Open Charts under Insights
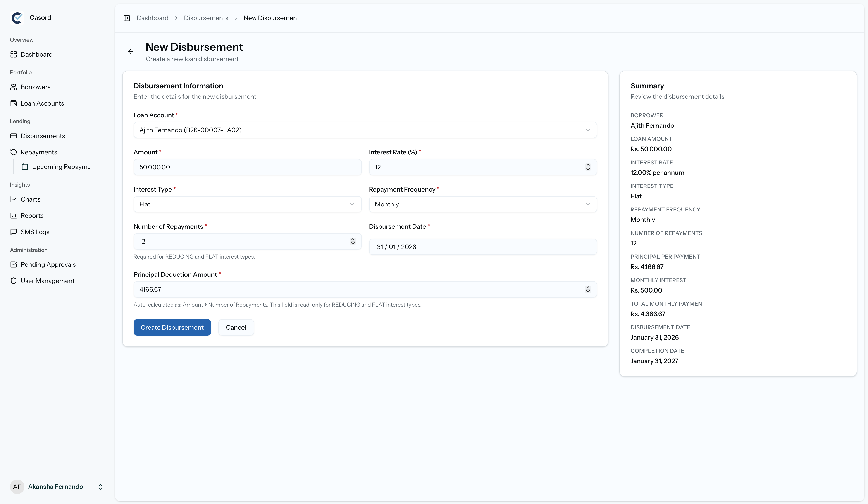This screenshot has width=868, height=504. 30,199
